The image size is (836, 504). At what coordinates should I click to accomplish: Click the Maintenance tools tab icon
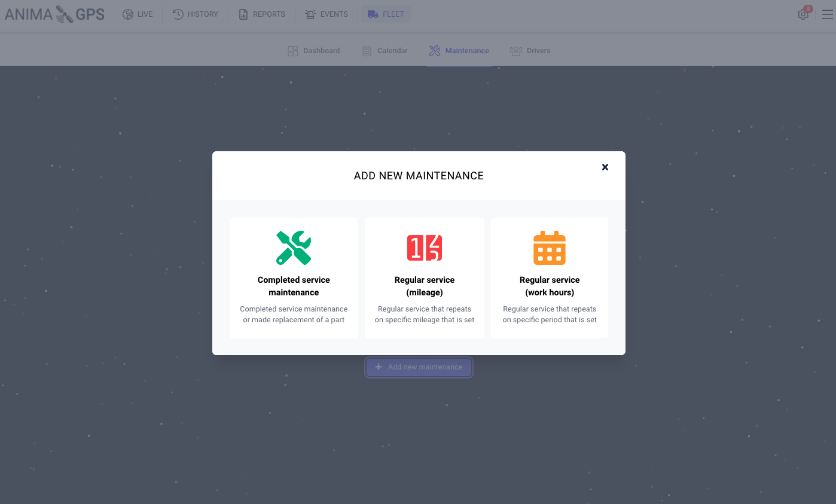click(x=435, y=51)
